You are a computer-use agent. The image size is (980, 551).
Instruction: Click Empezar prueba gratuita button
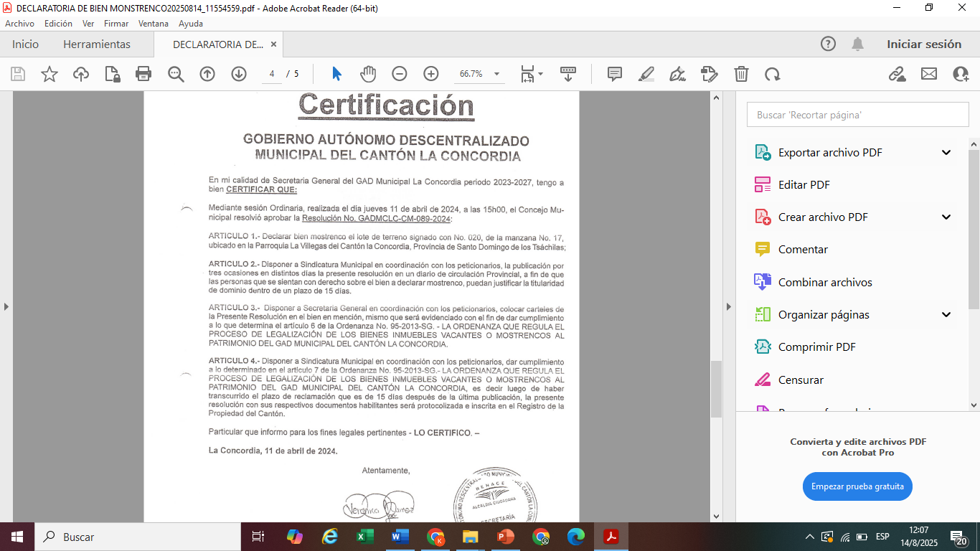(x=857, y=486)
